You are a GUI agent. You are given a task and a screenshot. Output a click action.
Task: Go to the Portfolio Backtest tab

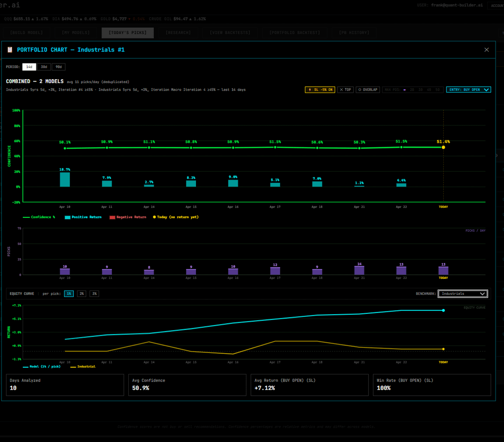click(x=294, y=33)
